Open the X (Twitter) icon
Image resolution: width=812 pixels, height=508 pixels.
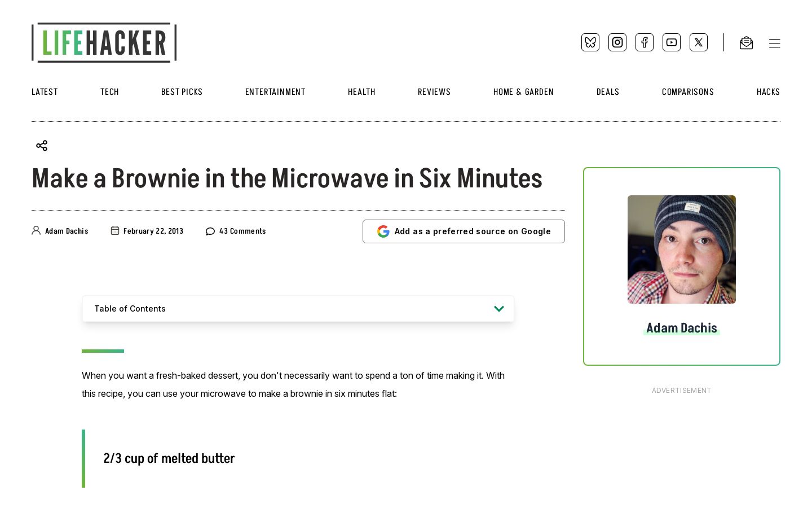699,42
